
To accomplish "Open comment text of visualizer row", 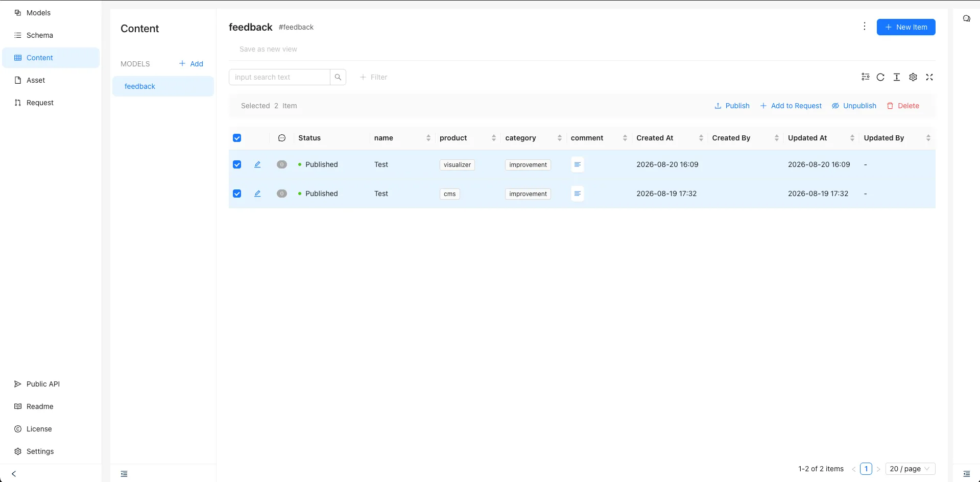I will tap(578, 164).
